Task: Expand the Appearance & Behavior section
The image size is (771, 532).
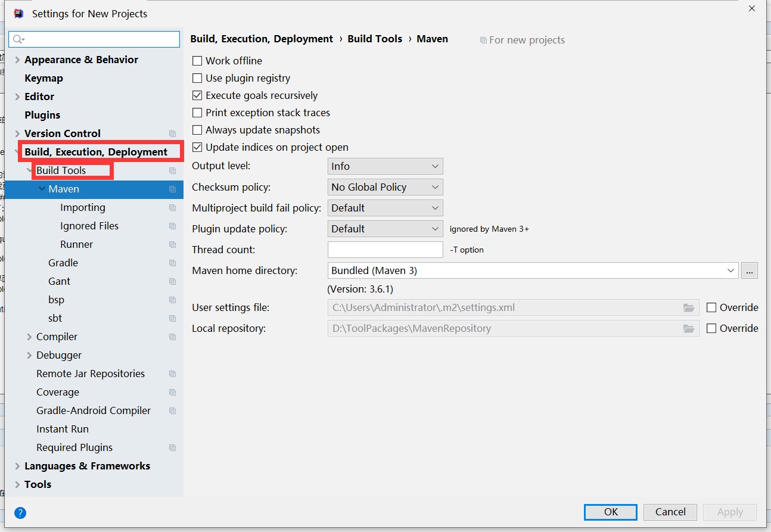Action: tap(17, 60)
